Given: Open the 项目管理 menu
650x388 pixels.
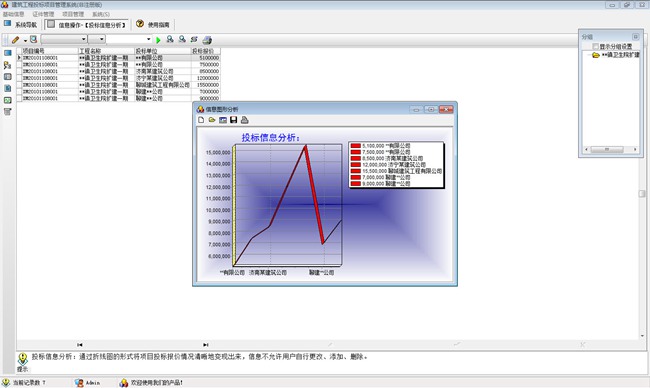Looking at the screenshot, I should [x=73, y=14].
